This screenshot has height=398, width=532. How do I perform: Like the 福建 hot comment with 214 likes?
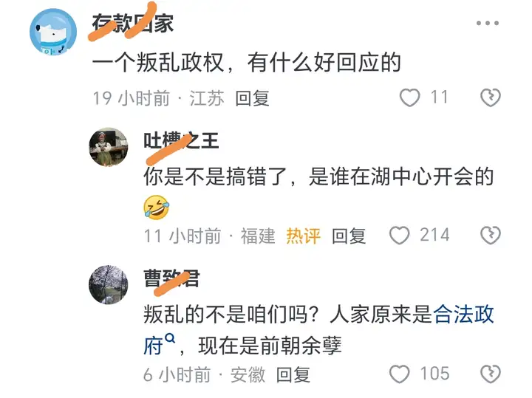tap(399, 236)
